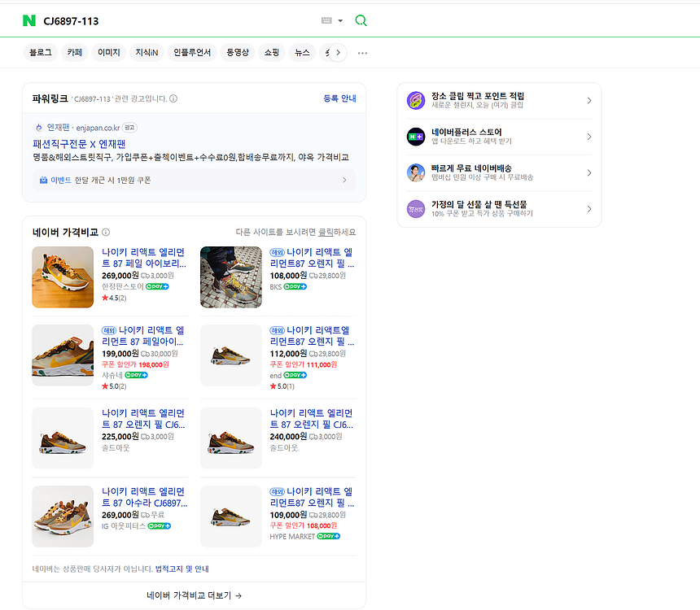Viewport: 700px width, 610px height.
Task: Click the Npay+ badge next to 샤슈네
Action: coord(136,375)
